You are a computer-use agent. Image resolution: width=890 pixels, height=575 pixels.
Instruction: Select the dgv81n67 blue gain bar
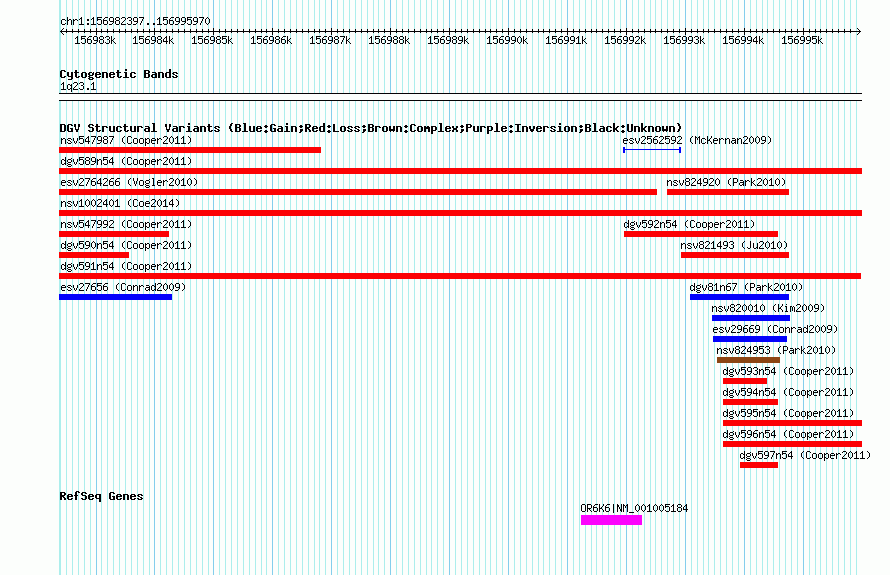tap(740, 297)
